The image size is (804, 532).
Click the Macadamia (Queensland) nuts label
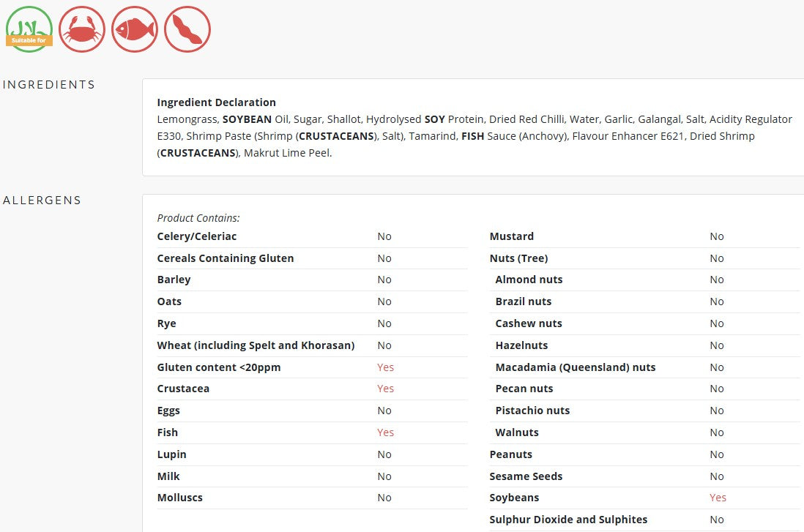click(576, 367)
